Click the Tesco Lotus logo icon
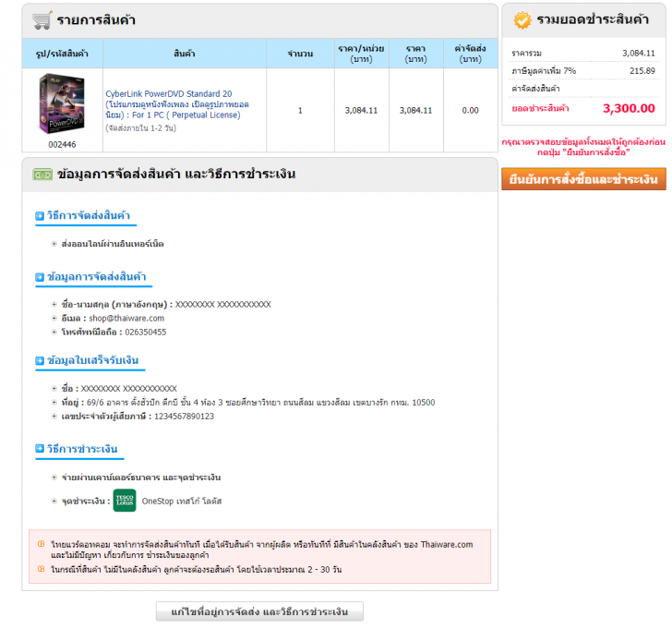This screenshot has height=629, width=672. pos(125,501)
